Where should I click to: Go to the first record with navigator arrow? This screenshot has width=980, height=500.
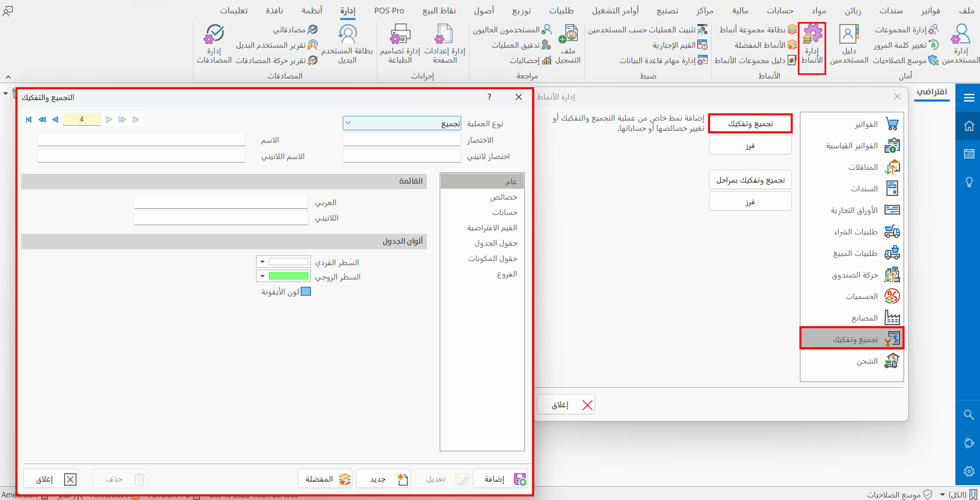point(29,119)
